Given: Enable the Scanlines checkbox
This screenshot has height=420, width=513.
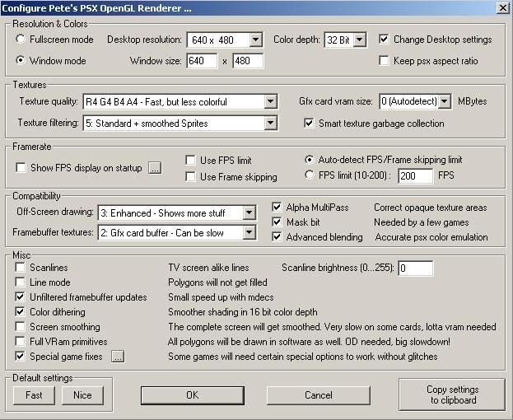Looking at the screenshot, I should tap(20, 268).
